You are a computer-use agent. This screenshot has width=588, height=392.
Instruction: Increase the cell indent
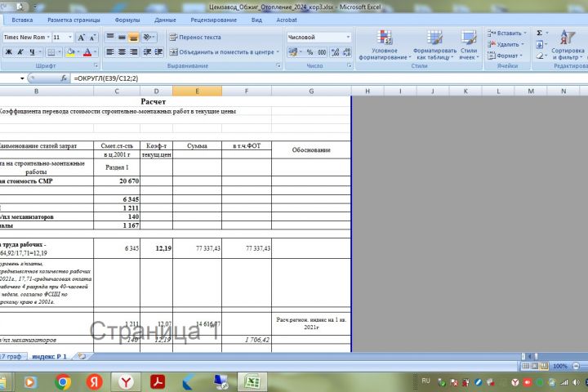tap(158, 52)
